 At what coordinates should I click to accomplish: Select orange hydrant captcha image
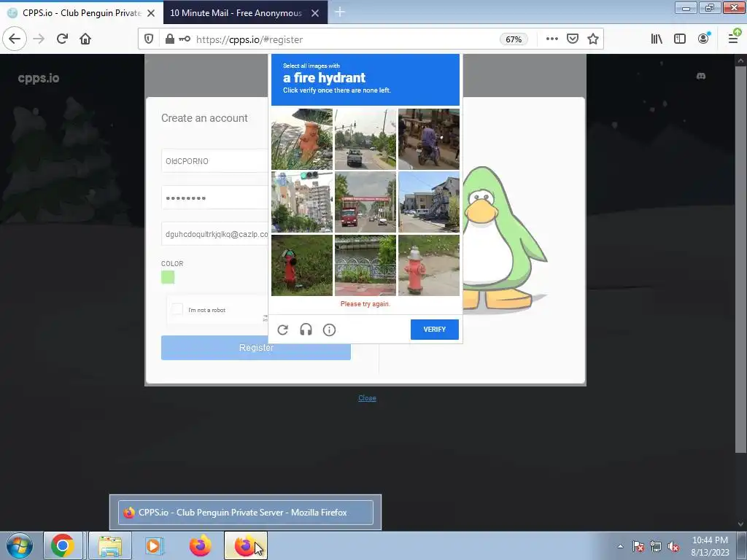click(302, 139)
